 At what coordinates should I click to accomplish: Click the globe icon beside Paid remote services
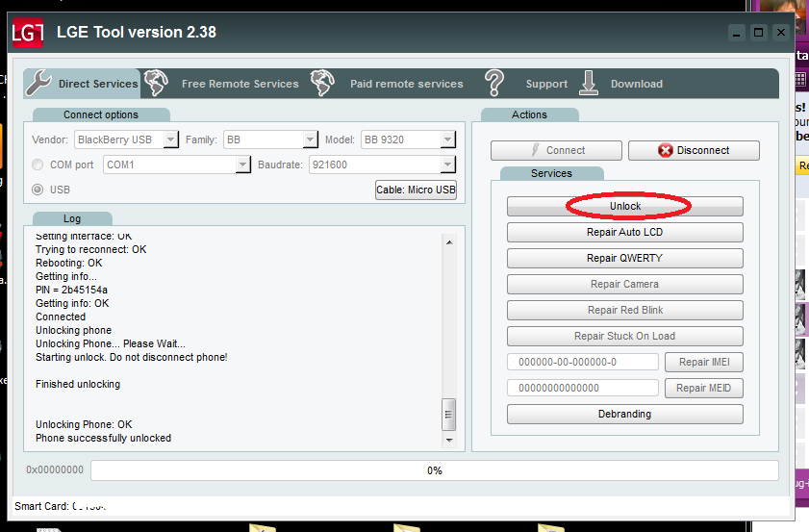pos(322,83)
